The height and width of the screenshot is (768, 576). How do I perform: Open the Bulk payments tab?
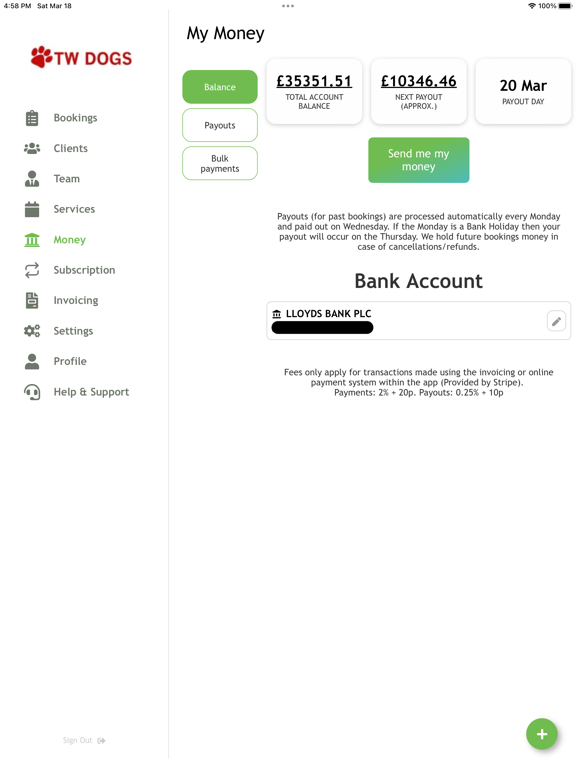tap(220, 164)
